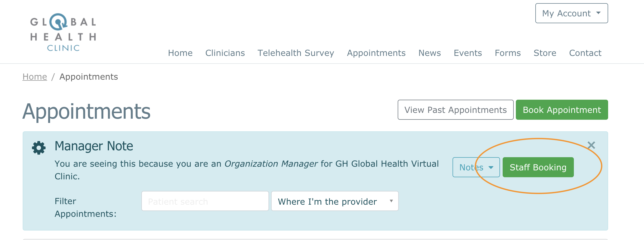The width and height of the screenshot is (644, 240).
Task: Open the Telehealth Survey page
Action: coord(296,53)
